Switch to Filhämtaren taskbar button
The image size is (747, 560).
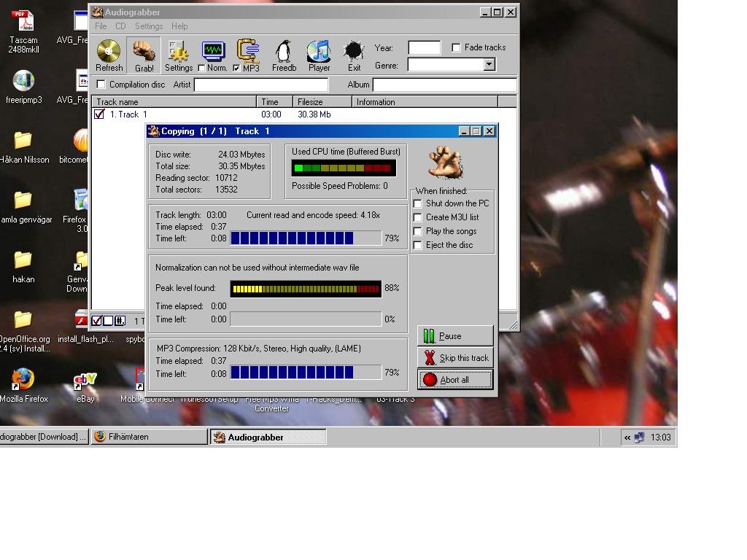pyautogui.click(x=149, y=437)
